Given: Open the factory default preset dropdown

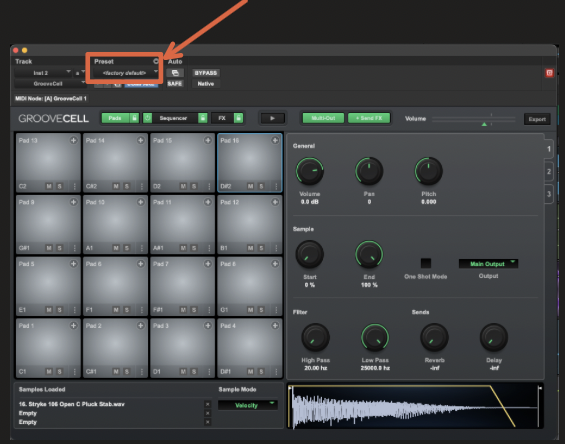Looking at the screenshot, I should tap(125, 73).
